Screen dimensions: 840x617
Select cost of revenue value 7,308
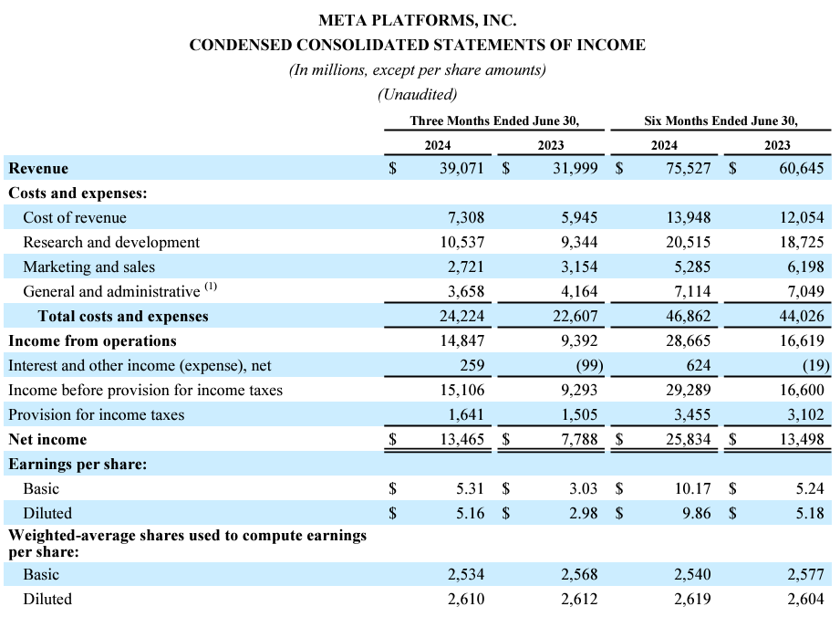pos(466,217)
